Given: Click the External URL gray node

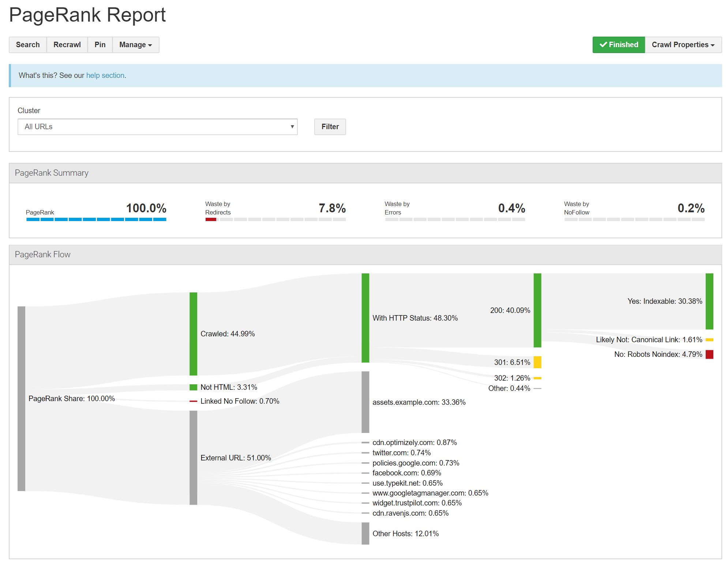Looking at the screenshot, I should point(193,457).
